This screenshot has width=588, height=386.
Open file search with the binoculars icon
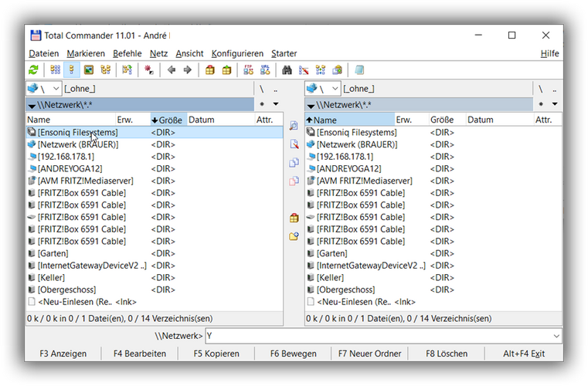287,70
